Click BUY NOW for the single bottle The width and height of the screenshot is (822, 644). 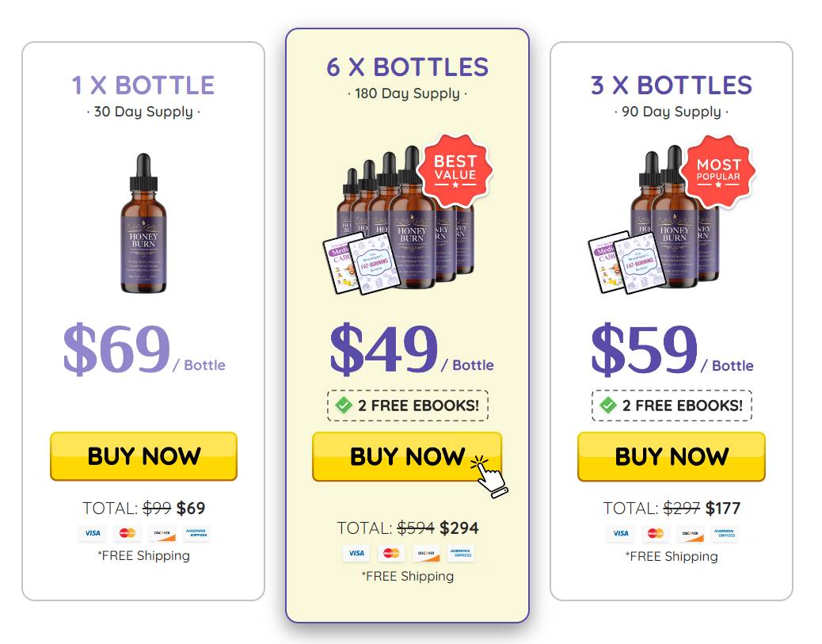click(x=143, y=456)
